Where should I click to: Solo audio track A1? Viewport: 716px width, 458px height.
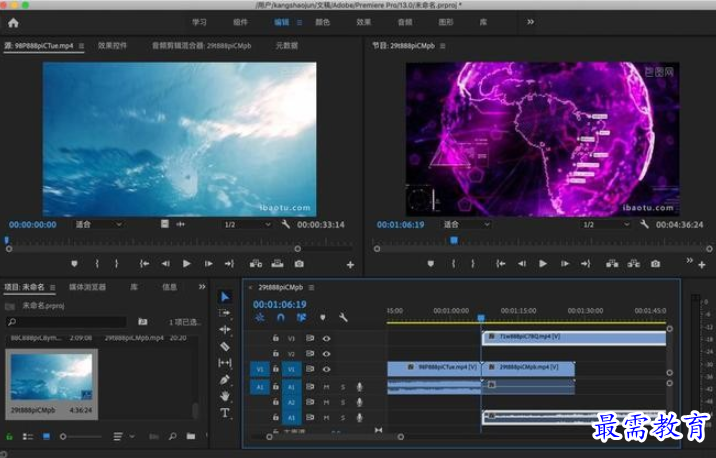pos(343,387)
